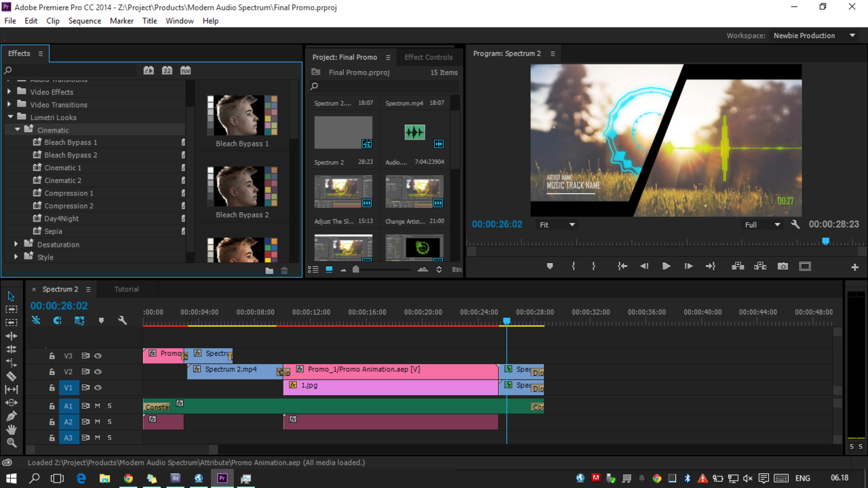Open the Marker menu
This screenshot has height=488, width=868.
(122, 21)
